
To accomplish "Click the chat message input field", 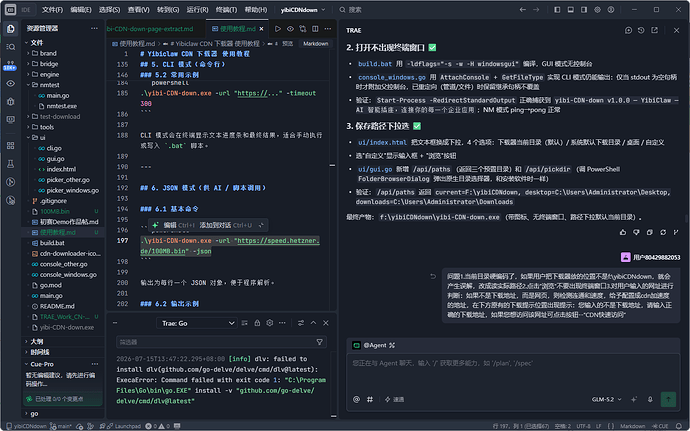I will point(513,372).
